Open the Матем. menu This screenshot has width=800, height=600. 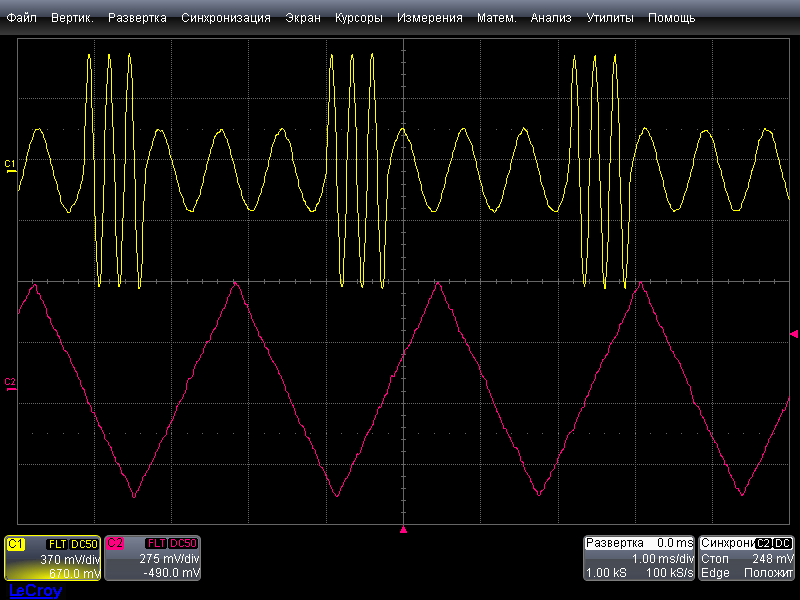(496, 18)
